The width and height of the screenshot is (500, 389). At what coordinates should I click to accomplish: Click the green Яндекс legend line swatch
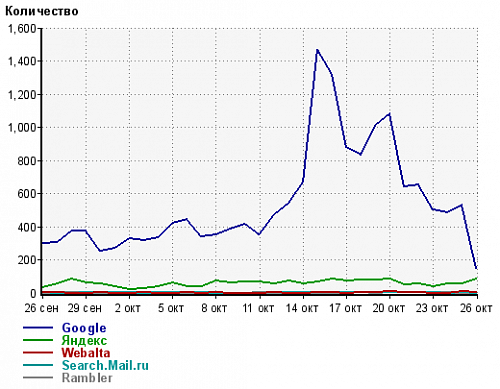click(x=38, y=340)
